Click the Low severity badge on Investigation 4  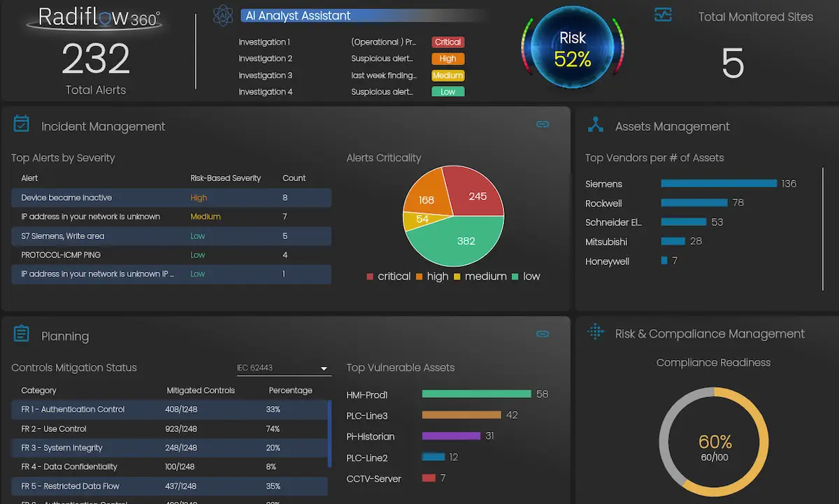[447, 92]
